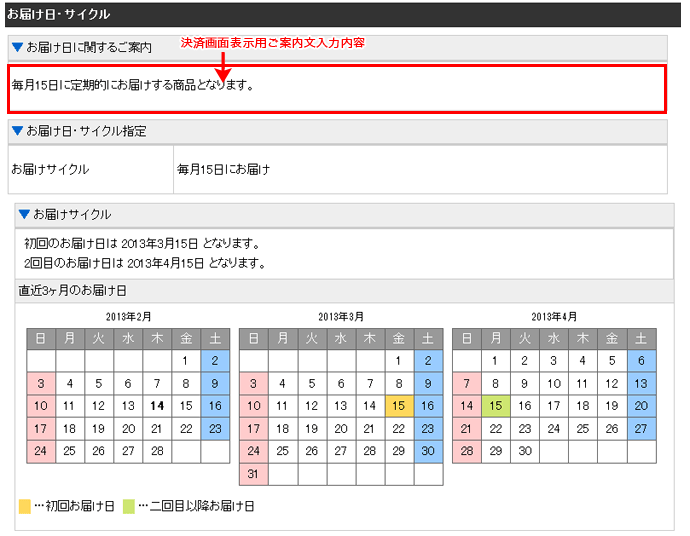Click the 2013年4月 calendar title
Viewport: 690px width, 536px height.
[x=554, y=316]
